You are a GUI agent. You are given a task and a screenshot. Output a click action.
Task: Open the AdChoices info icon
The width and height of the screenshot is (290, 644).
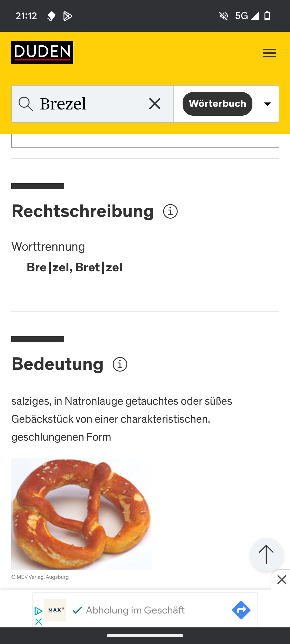pyautogui.click(x=38, y=611)
